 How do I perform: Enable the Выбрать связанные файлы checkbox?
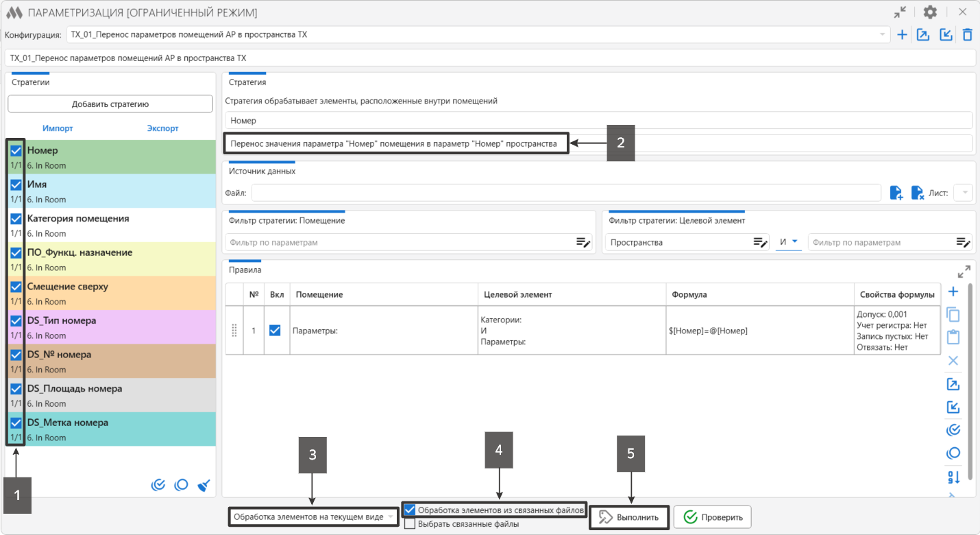tap(410, 524)
